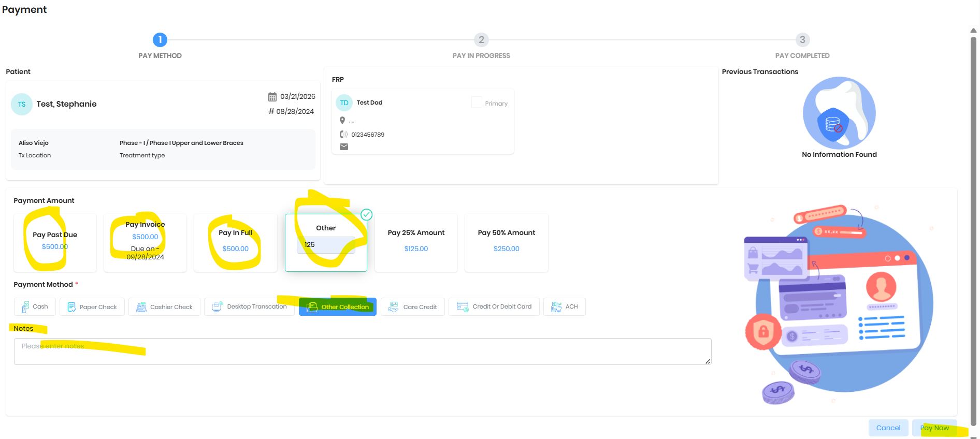Cancel the payment

888,428
